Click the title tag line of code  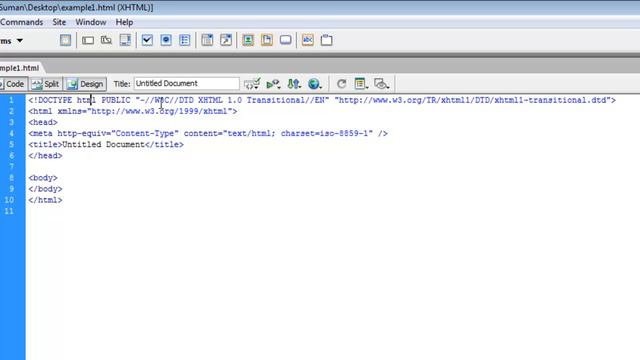tap(106, 144)
